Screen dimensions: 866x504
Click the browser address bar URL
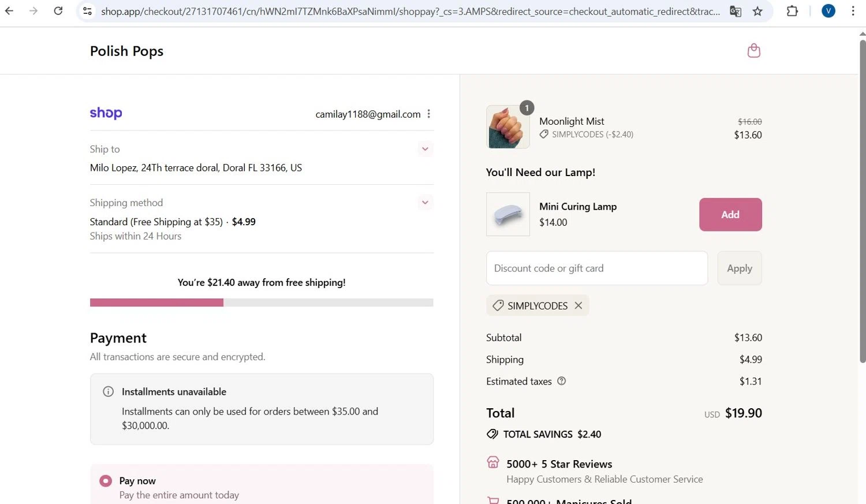tap(410, 11)
